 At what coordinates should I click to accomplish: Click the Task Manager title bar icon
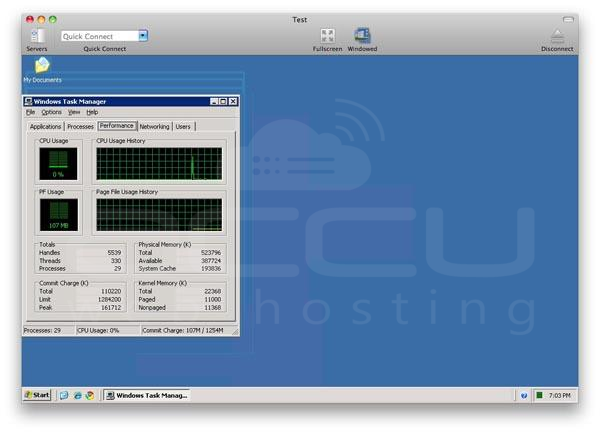pos(28,101)
